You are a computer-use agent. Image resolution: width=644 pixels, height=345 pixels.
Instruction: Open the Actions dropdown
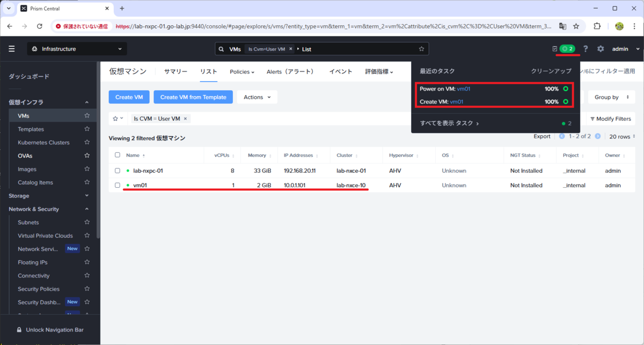click(x=257, y=97)
